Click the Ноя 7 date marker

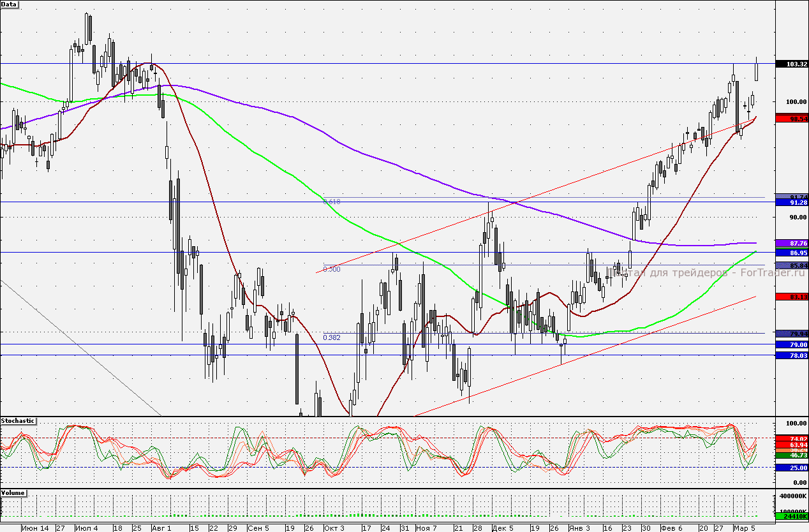pos(426,528)
